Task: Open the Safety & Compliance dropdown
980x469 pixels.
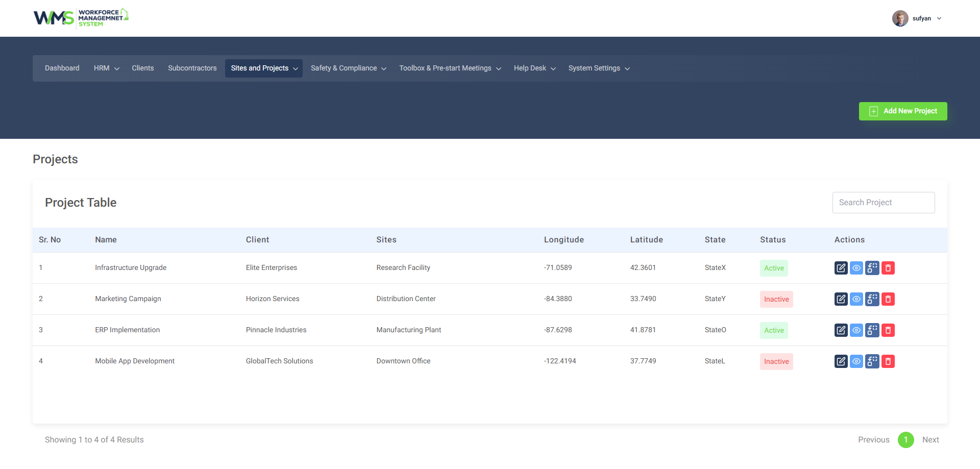Action: [348, 68]
